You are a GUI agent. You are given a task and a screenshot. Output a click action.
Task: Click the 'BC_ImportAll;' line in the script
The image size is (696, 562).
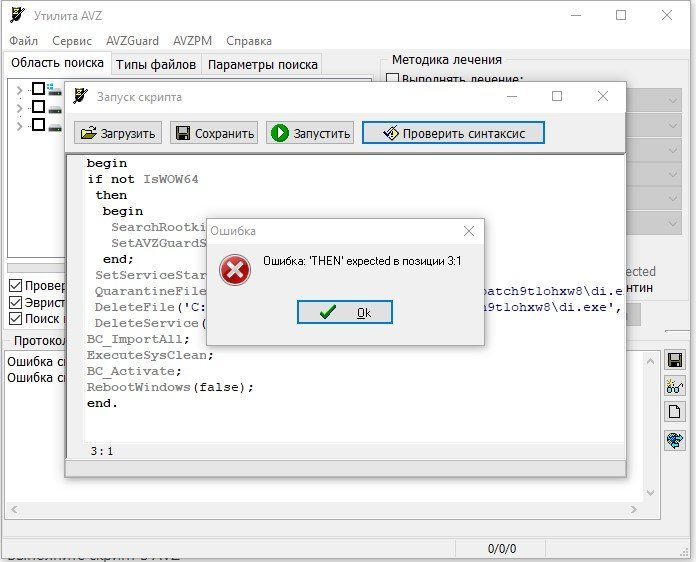pyautogui.click(x=138, y=339)
